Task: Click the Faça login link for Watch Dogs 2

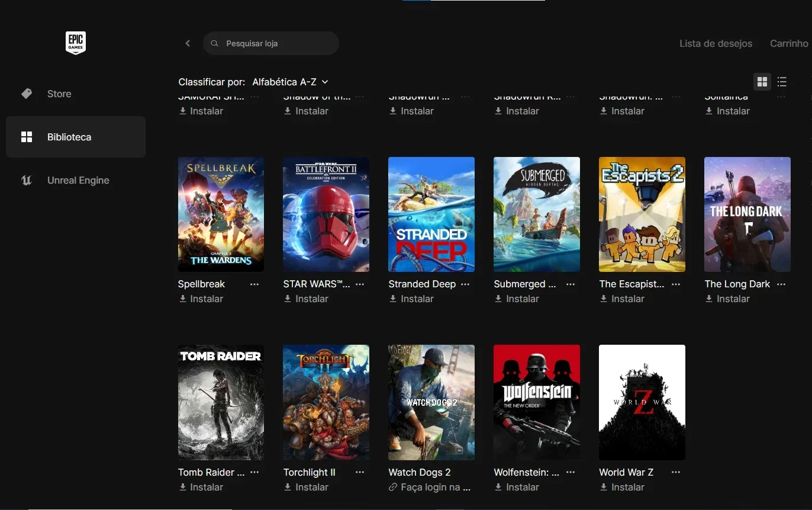Action: point(430,487)
